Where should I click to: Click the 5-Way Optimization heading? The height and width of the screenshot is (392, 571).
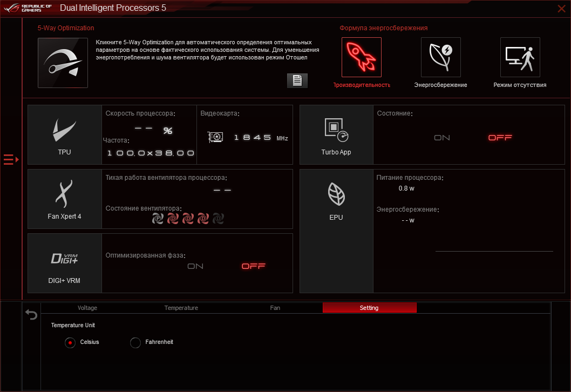tap(66, 28)
